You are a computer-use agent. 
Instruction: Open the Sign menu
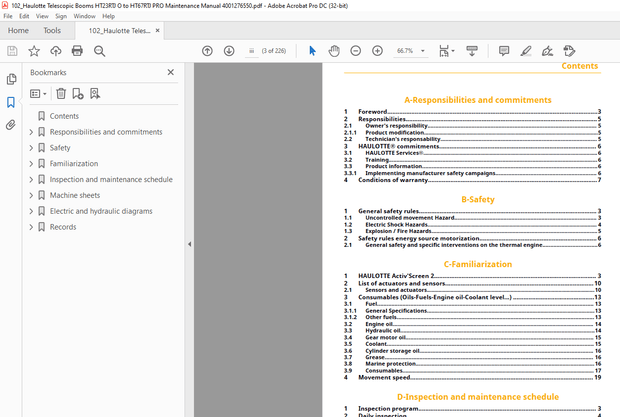click(x=61, y=16)
